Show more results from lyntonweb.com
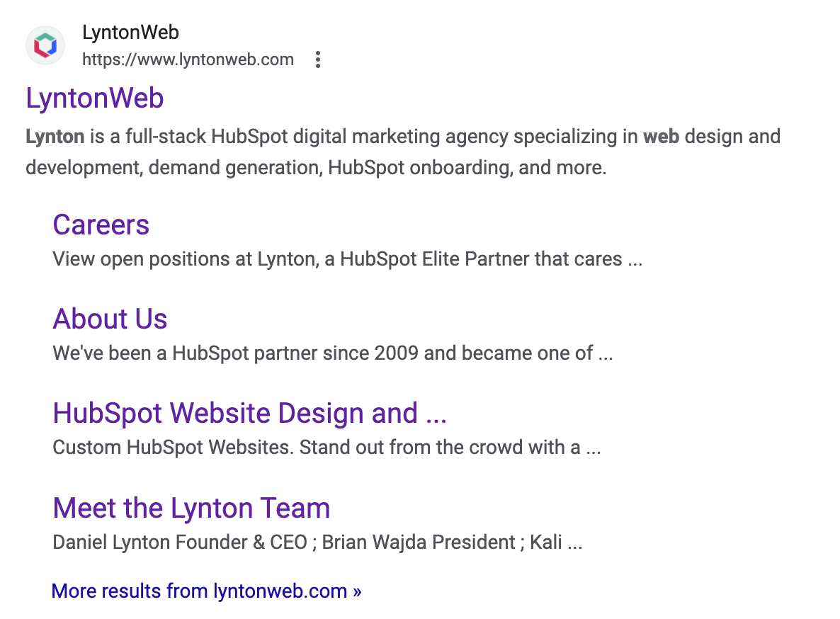840x619 pixels. pyautogui.click(x=206, y=591)
